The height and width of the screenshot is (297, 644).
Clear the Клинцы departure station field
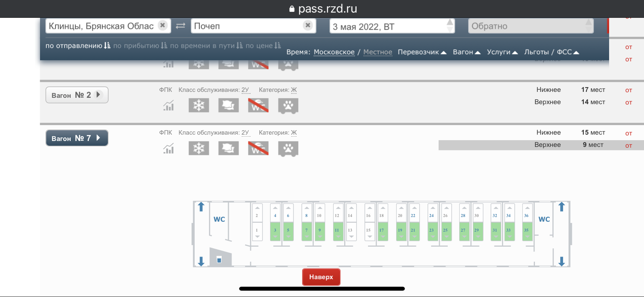(163, 25)
